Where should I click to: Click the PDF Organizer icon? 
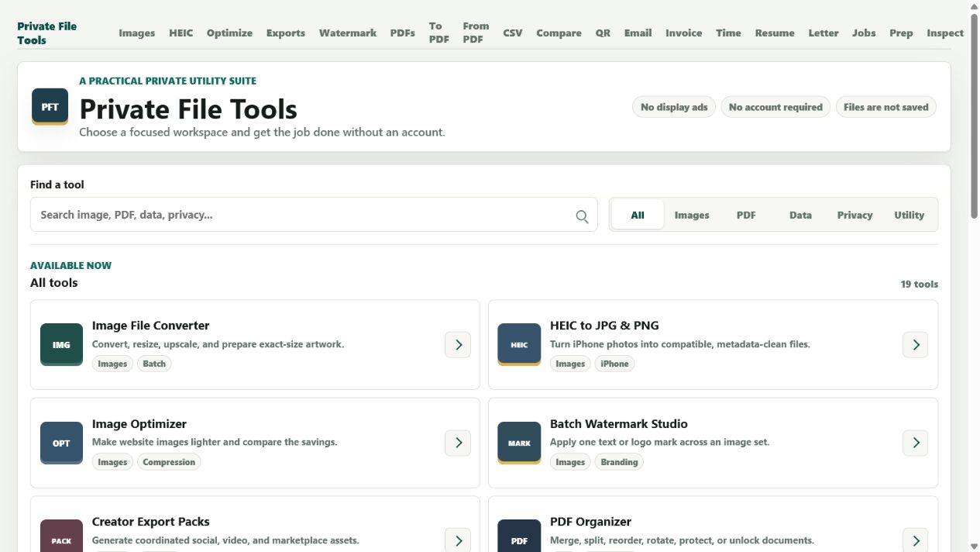click(519, 536)
